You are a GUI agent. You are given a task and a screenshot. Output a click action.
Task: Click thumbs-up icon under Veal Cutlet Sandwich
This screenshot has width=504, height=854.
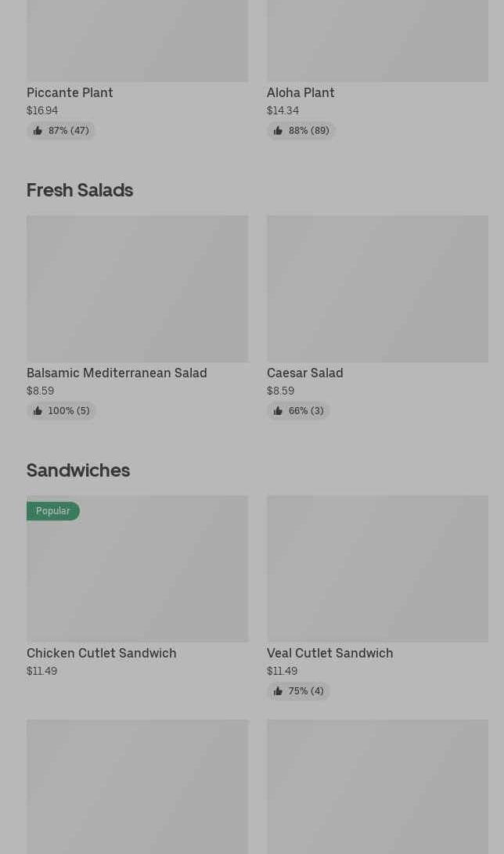(x=278, y=691)
